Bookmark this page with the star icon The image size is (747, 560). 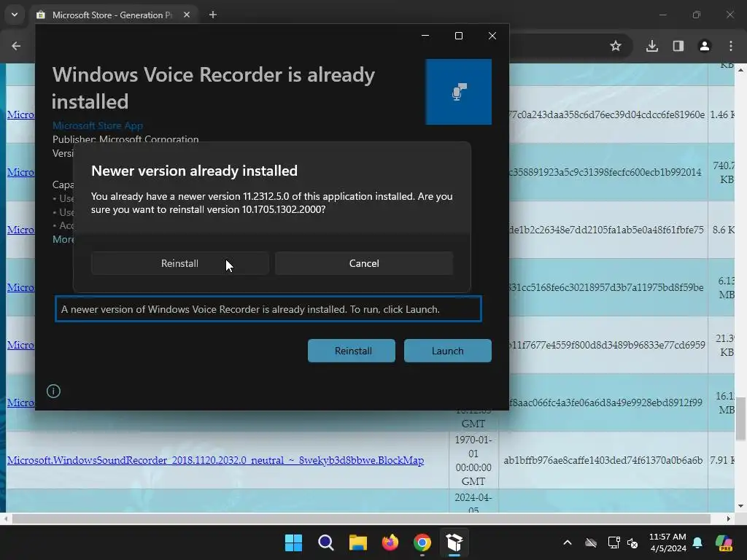616,46
